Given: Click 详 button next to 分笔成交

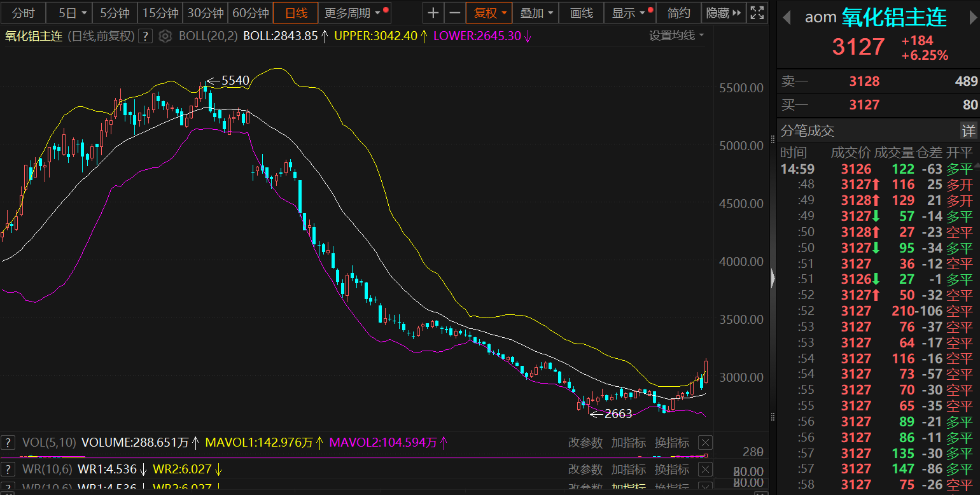Looking at the screenshot, I should (x=968, y=131).
